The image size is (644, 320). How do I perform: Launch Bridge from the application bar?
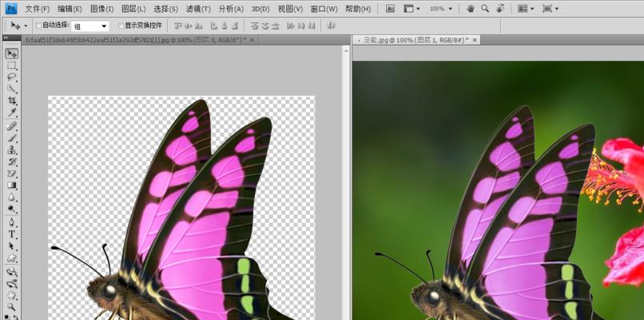tap(390, 9)
